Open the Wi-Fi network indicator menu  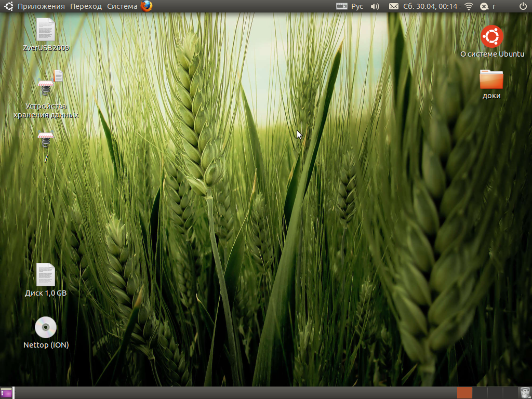coord(469,6)
